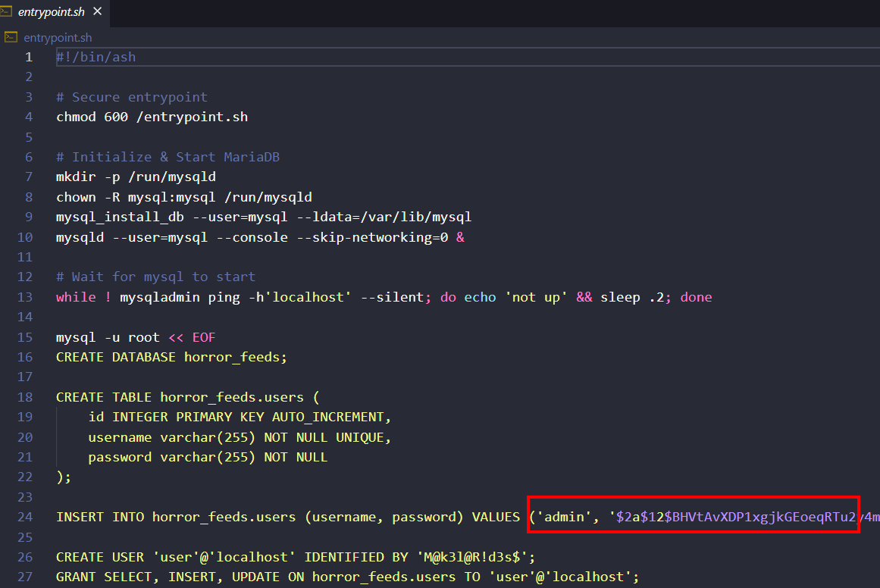The image size is (880, 588).
Task: Click the CREATE DATABASE keyword on line 16
Action: tap(116, 357)
